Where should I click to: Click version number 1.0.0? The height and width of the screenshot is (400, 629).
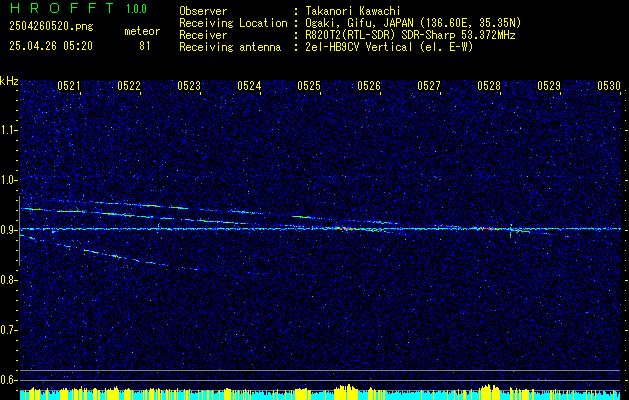coord(136,9)
